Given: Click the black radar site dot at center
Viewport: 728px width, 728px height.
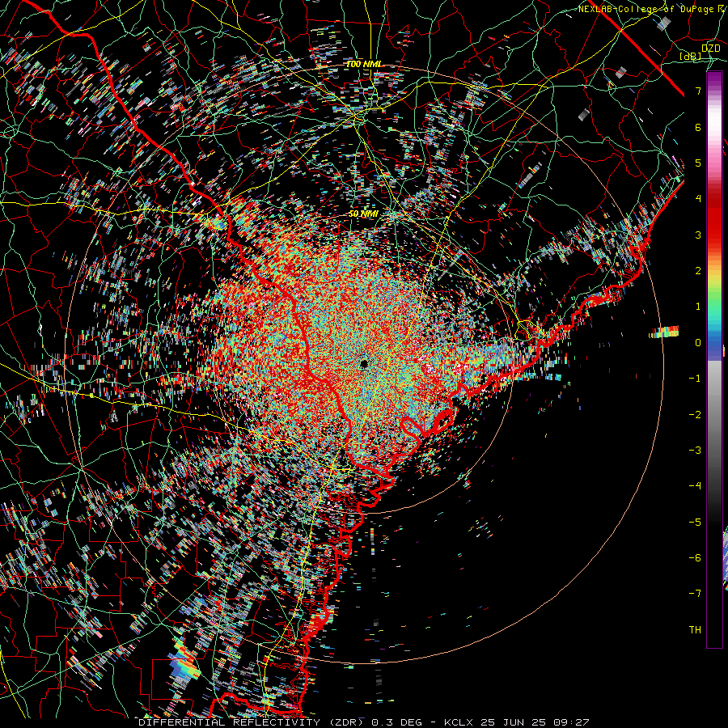Looking at the screenshot, I should pos(363,363).
